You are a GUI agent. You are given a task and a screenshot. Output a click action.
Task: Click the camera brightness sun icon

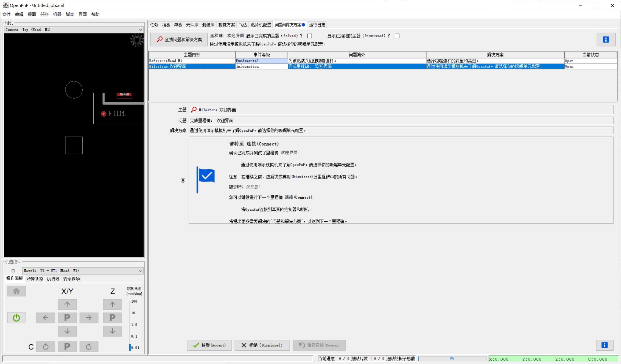tap(136, 41)
